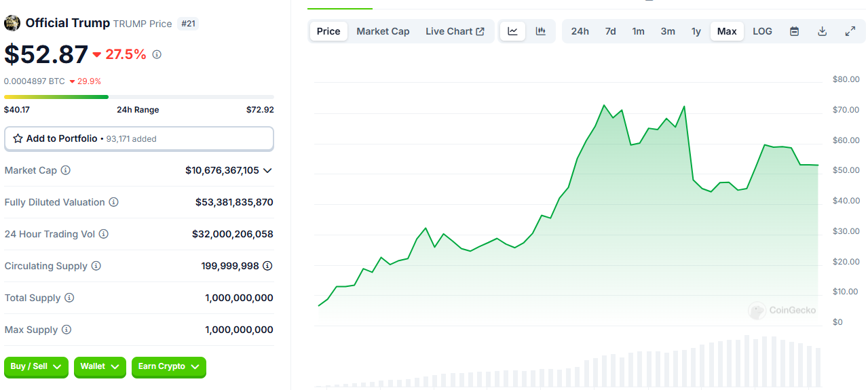This screenshot has width=868, height=390.
Task: Open info icon beside 199,999,998 value
Action: point(268,266)
